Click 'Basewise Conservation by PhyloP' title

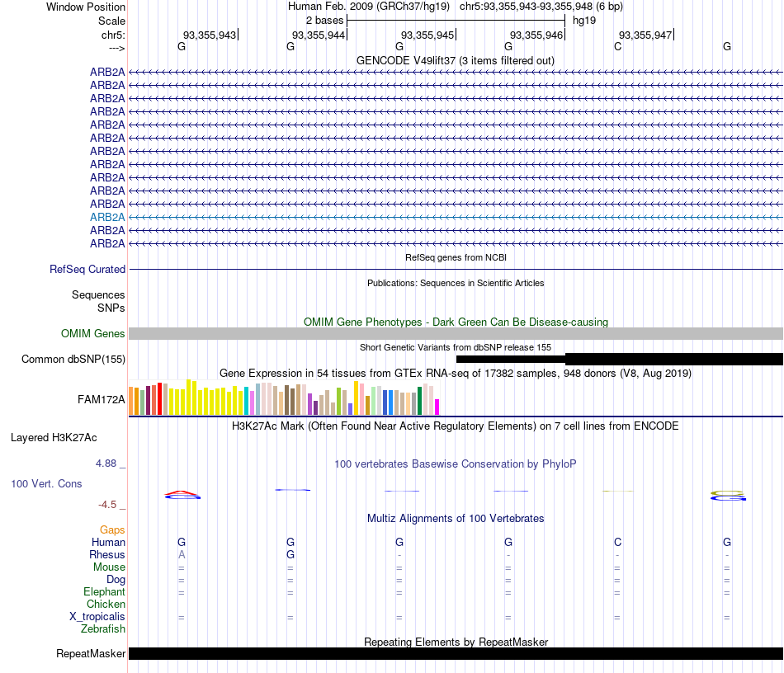(x=455, y=464)
